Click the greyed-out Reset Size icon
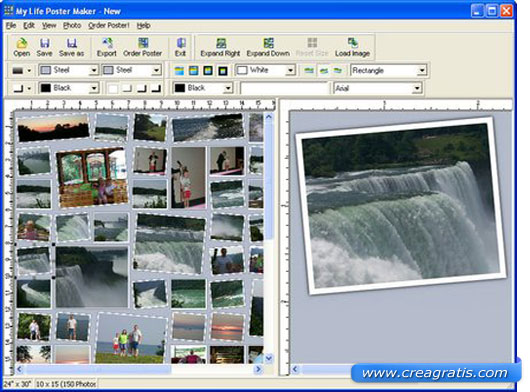 point(312,47)
